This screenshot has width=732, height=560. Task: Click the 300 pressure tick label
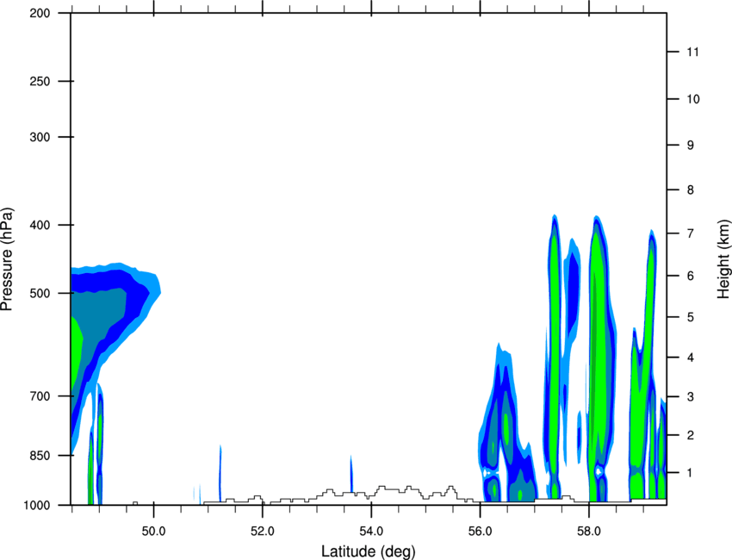point(40,137)
